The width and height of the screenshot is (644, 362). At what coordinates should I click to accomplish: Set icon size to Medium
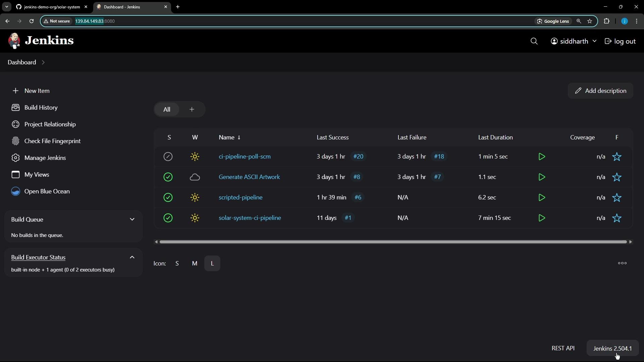[x=195, y=263]
